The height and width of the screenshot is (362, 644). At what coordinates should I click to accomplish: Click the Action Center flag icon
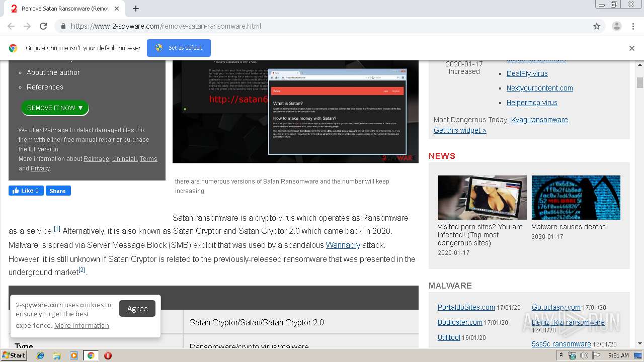(596, 355)
